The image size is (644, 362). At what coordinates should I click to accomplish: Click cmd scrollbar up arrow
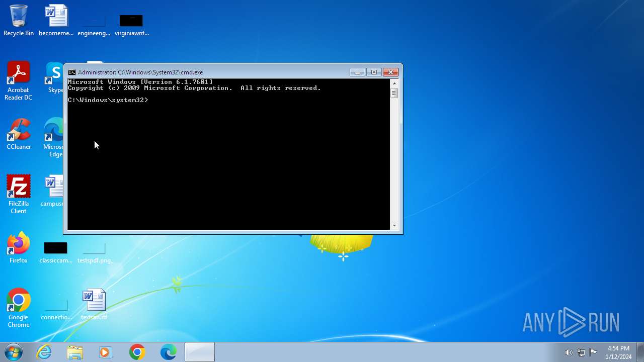(394, 83)
